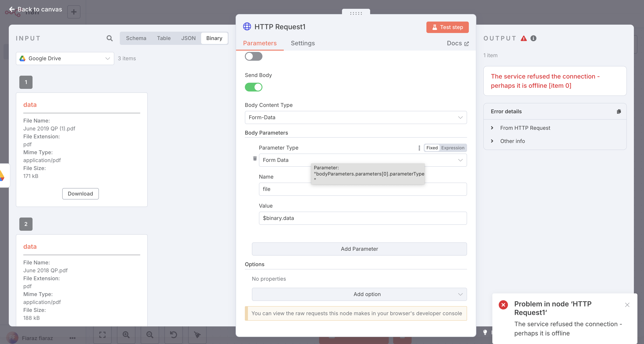Open the Body Content Type dropdown
Image resolution: width=644 pixels, height=344 pixels.
tap(355, 117)
